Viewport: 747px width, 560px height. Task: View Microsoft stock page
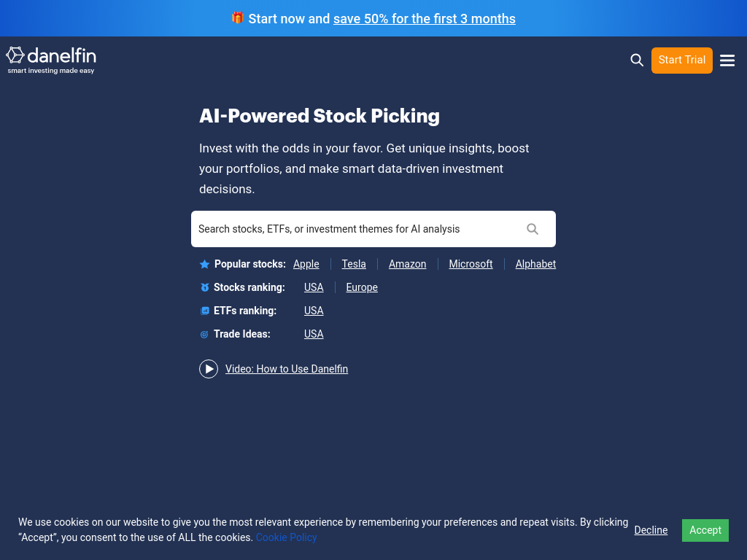coord(471,264)
